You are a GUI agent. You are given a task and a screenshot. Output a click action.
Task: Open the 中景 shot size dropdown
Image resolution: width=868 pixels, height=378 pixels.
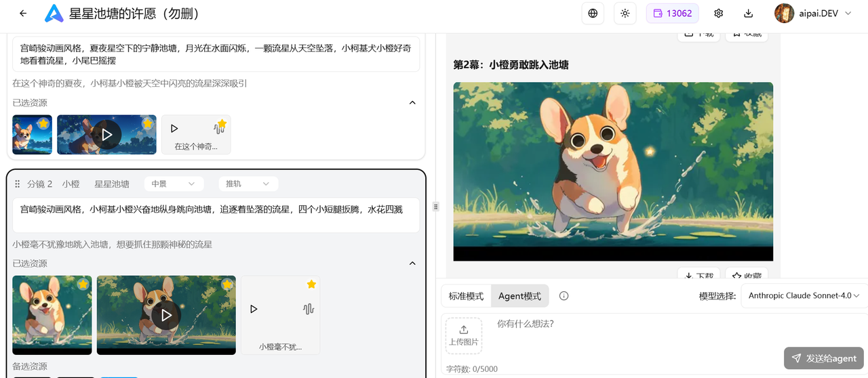pyautogui.click(x=174, y=184)
